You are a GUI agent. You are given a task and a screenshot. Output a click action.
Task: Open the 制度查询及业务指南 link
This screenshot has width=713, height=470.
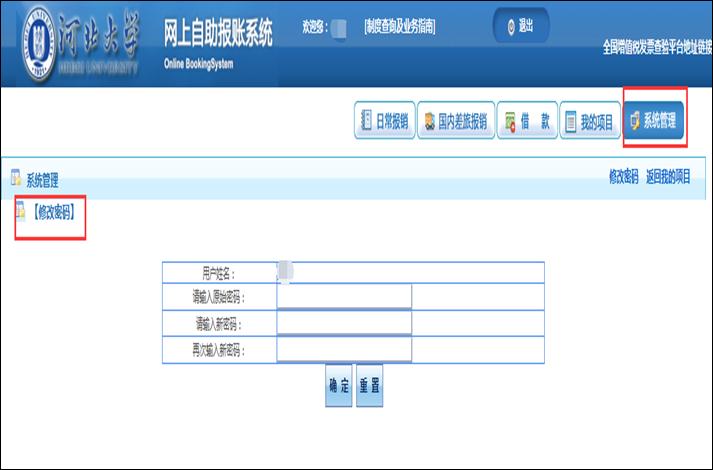pos(399,27)
